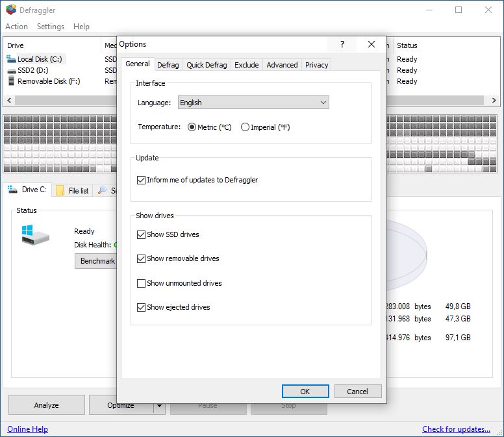
Task: Open the Action menu
Action: [x=16, y=27]
